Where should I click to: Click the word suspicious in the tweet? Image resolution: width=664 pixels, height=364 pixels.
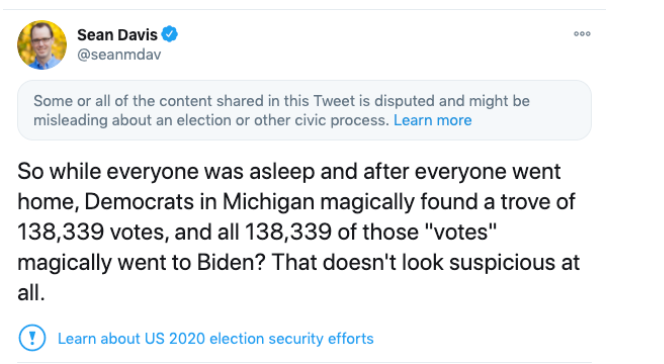click(502, 262)
